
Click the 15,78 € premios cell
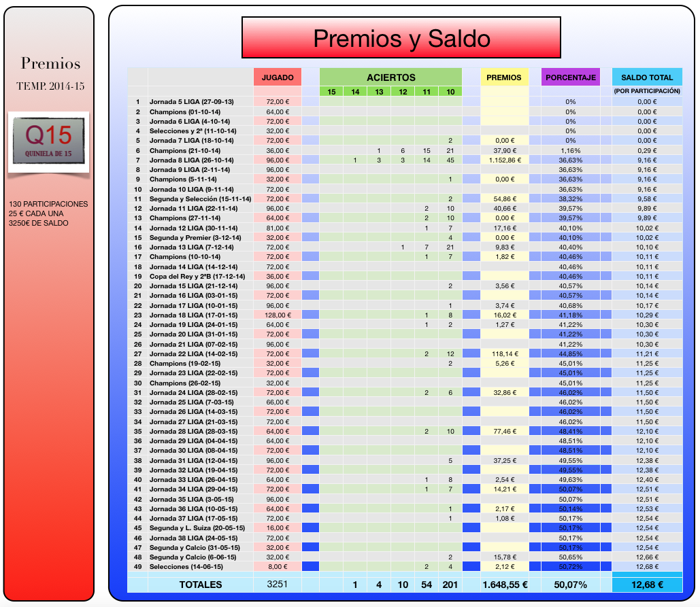click(x=505, y=557)
